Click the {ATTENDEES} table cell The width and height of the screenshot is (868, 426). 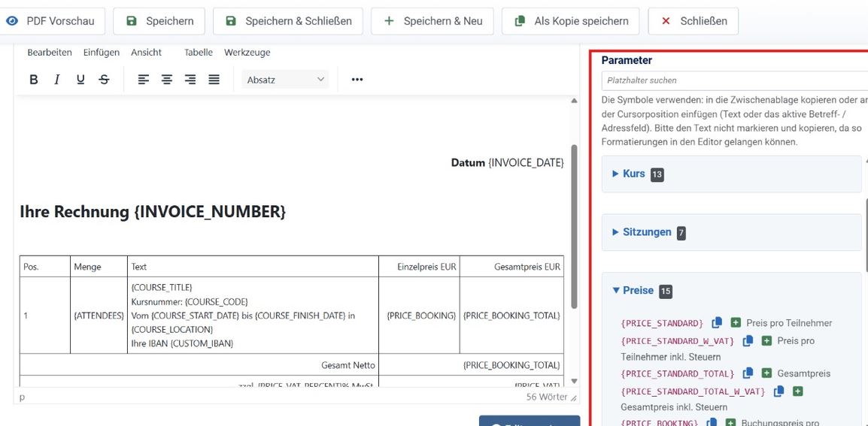99,316
